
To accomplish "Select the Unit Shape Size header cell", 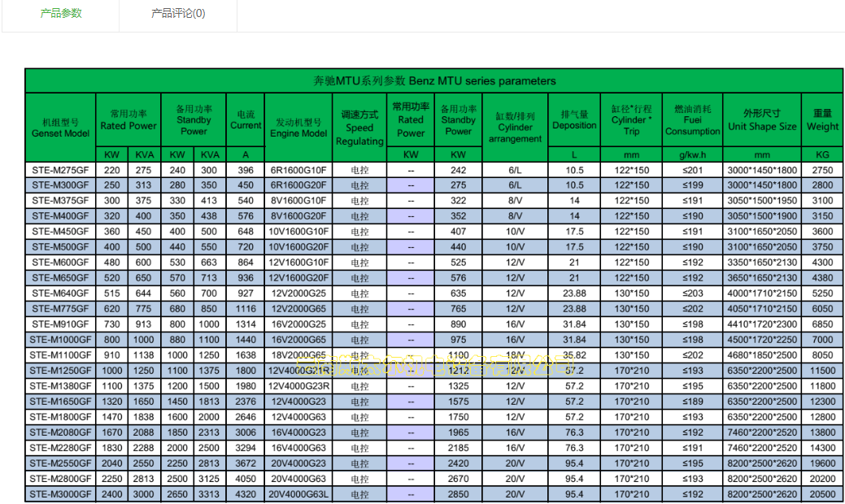I will click(762, 119).
